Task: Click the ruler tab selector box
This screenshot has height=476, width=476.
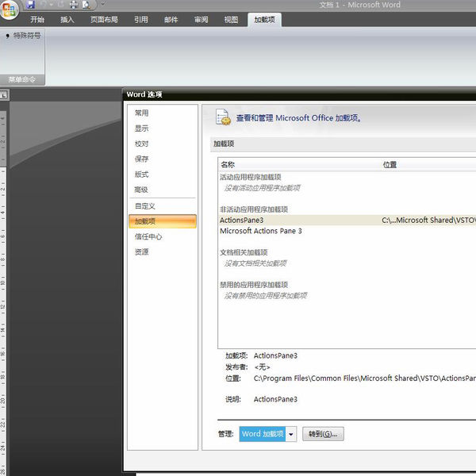Action: (x=4, y=95)
